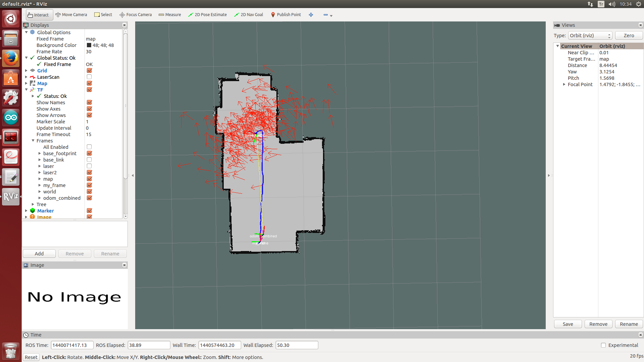Close the Time panel
The height and width of the screenshot is (362, 644).
640,335
